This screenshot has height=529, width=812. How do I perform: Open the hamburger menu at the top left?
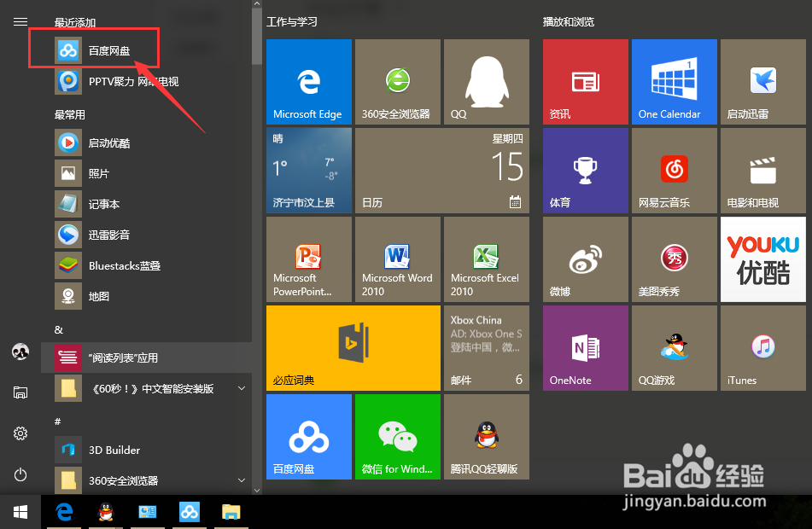pyautogui.click(x=20, y=21)
